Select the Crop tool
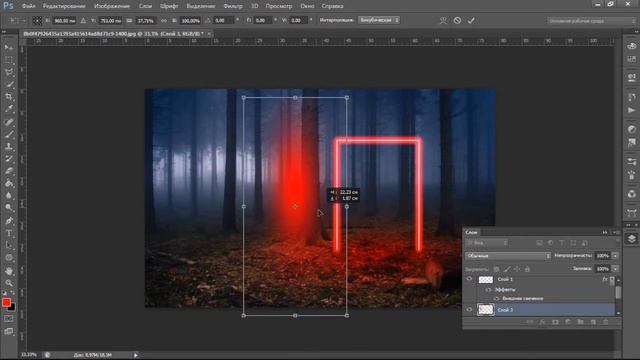Image resolution: width=640 pixels, height=360 pixels. click(x=9, y=97)
